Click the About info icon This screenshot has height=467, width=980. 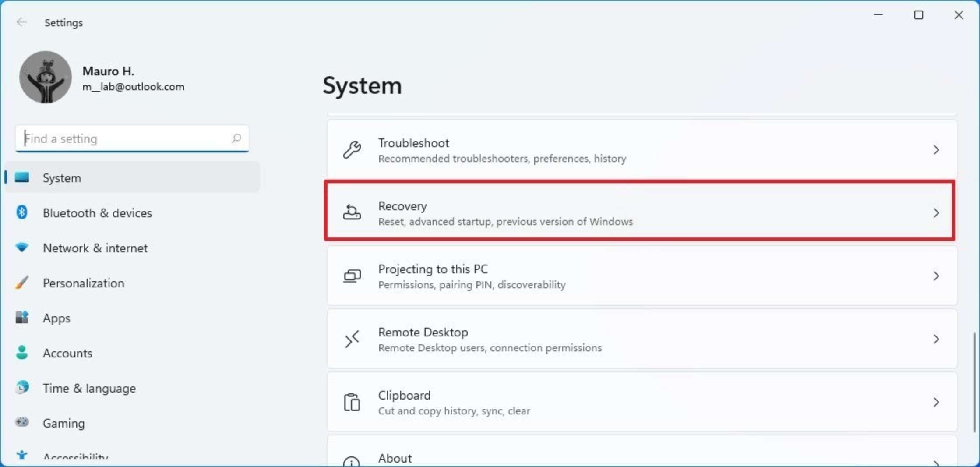pos(352,461)
